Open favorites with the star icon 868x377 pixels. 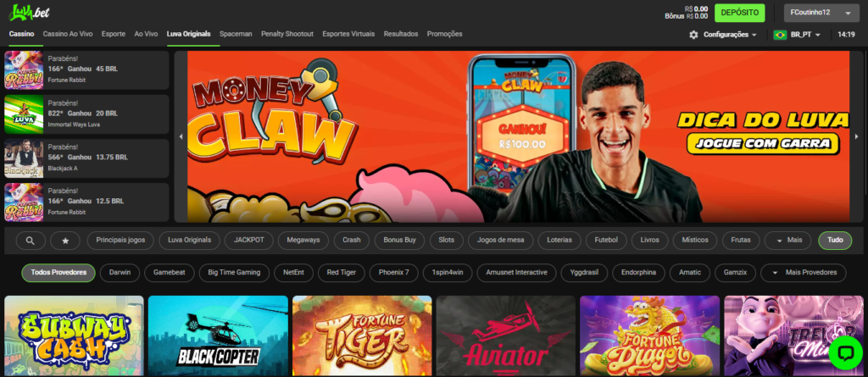click(x=65, y=241)
